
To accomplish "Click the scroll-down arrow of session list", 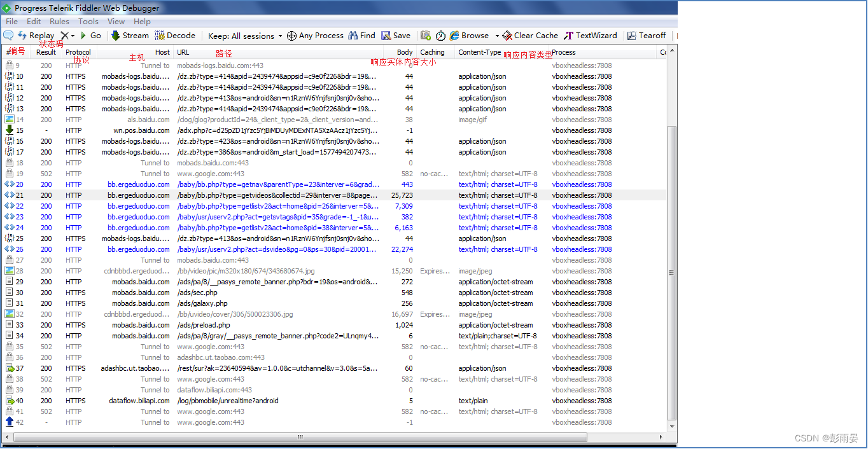I will 671,427.
